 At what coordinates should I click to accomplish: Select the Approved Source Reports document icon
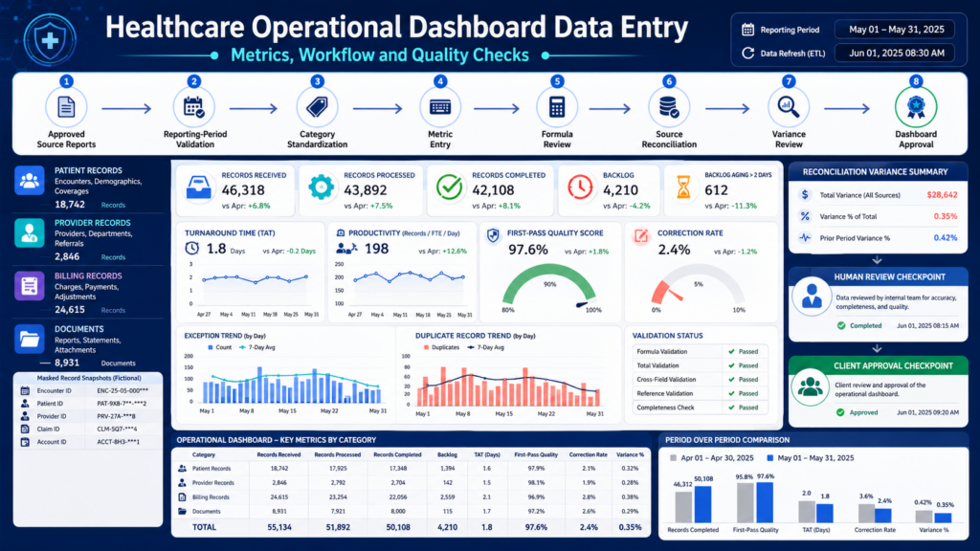click(66, 107)
